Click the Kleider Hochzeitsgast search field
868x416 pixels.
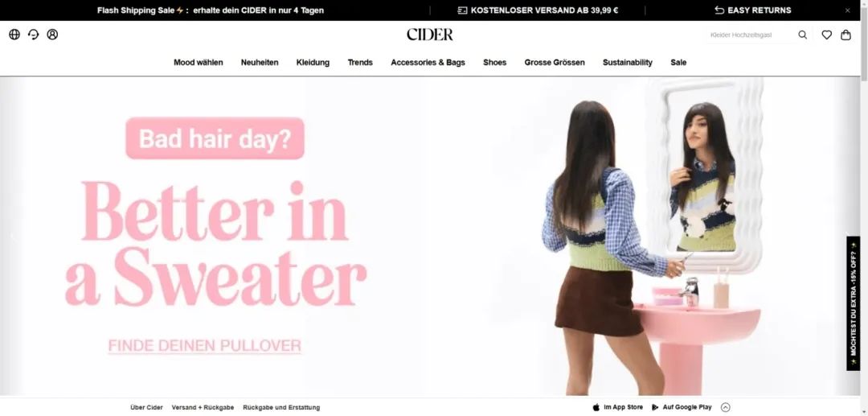click(x=748, y=35)
